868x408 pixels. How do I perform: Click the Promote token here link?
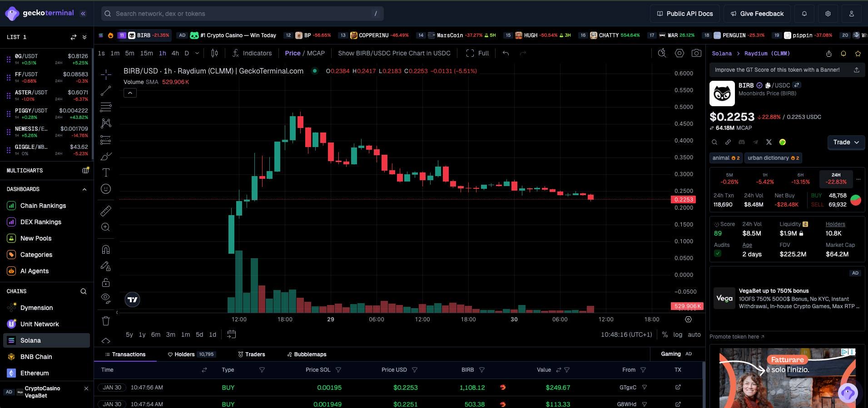(737, 337)
